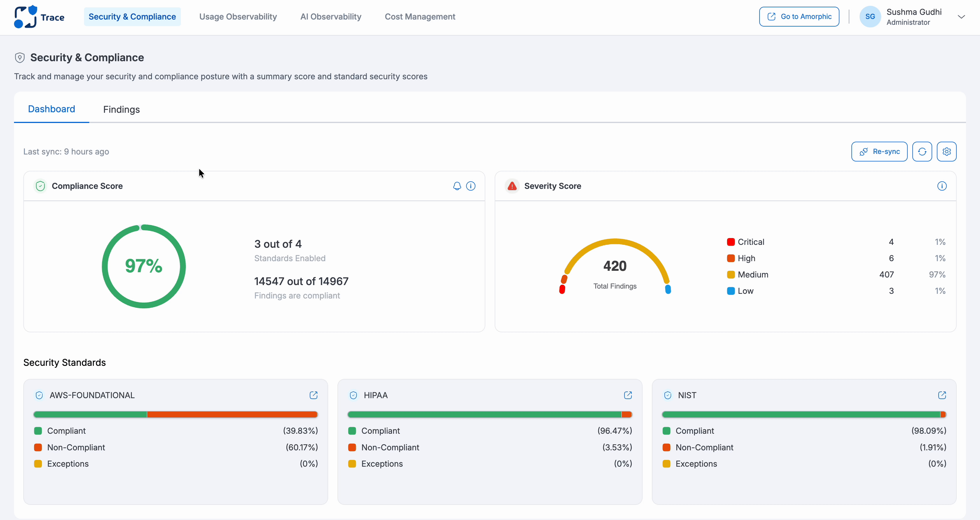Click the SG user avatar
This screenshot has width=980, height=520.
[870, 17]
